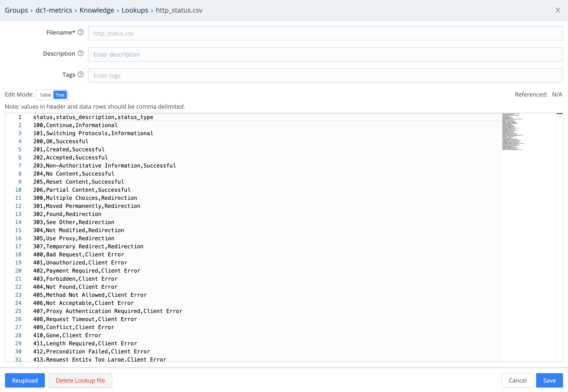Close the lookup editor with X icon
The height and width of the screenshot is (392, 568).
558,10
